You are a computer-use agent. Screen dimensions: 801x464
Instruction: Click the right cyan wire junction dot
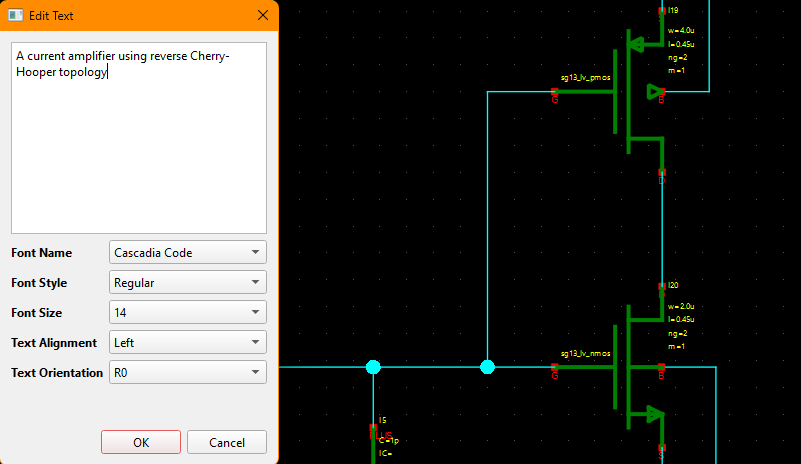[x=487, y=367]
